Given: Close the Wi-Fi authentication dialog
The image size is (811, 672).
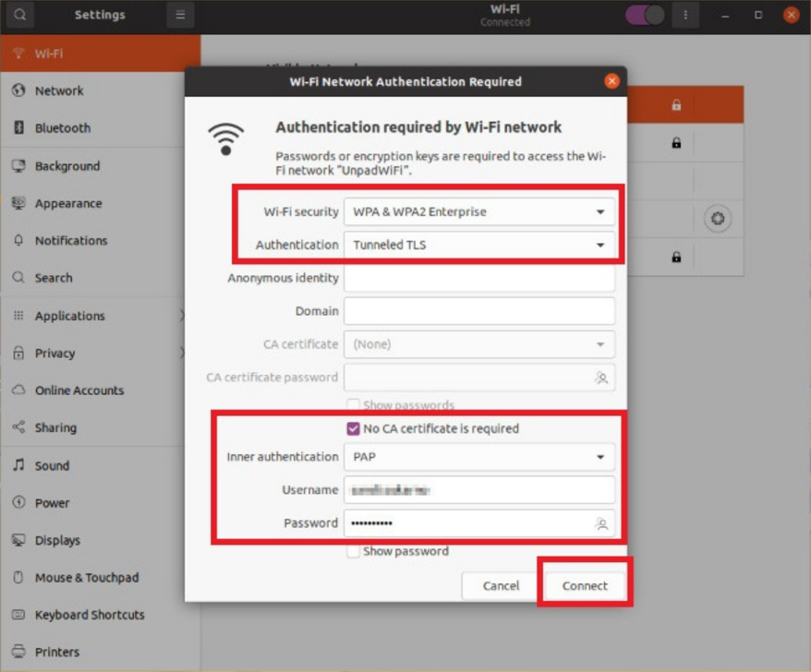Looking at the screenshot, I should pos(611,81).
